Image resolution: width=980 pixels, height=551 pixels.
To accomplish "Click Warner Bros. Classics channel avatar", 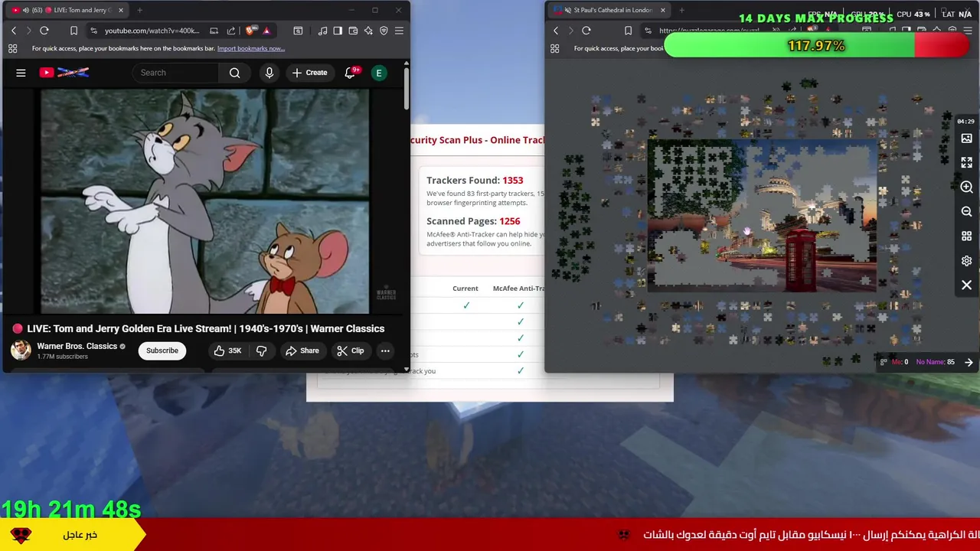I will [x=21, y=350].
